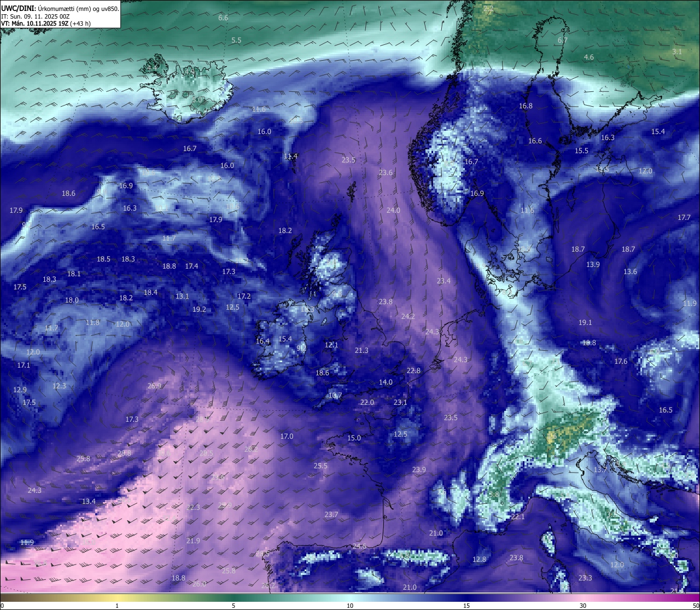Click the map value '17.0'

(287, 437)
